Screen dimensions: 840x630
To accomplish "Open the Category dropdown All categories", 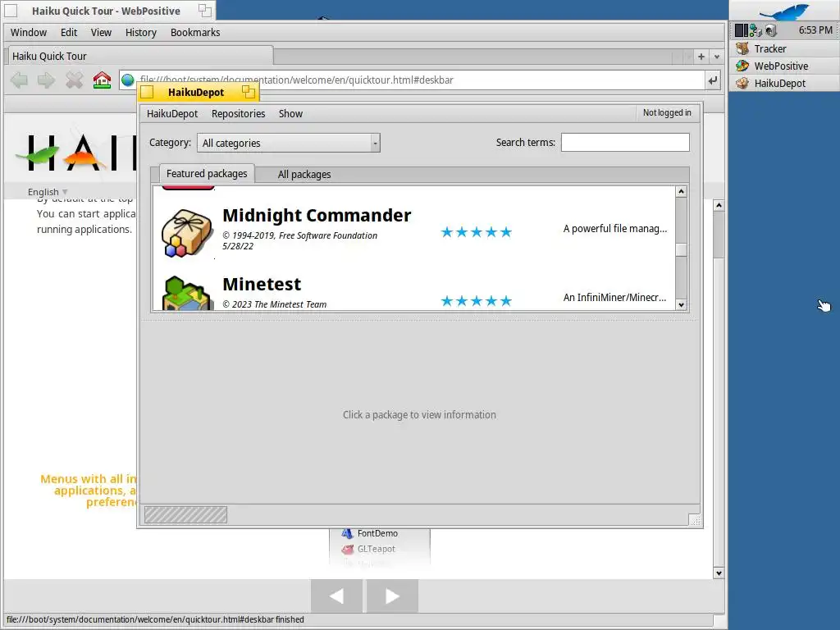I will [x=289, y=143].
